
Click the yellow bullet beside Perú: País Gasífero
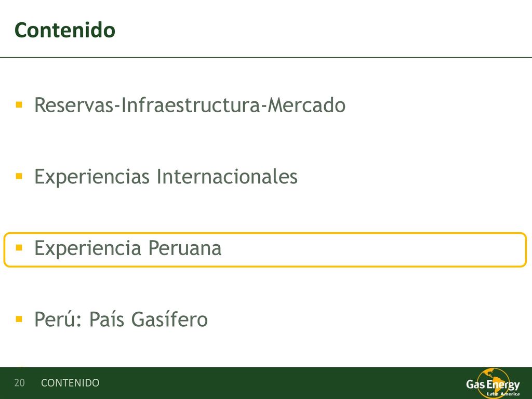coord(19,319)
